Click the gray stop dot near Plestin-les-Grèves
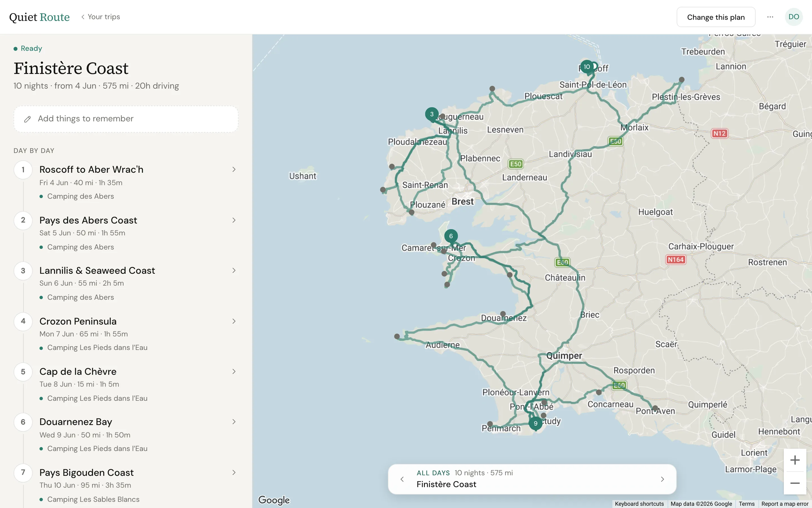This screenshot has height=508, width=812. point(681,80)
